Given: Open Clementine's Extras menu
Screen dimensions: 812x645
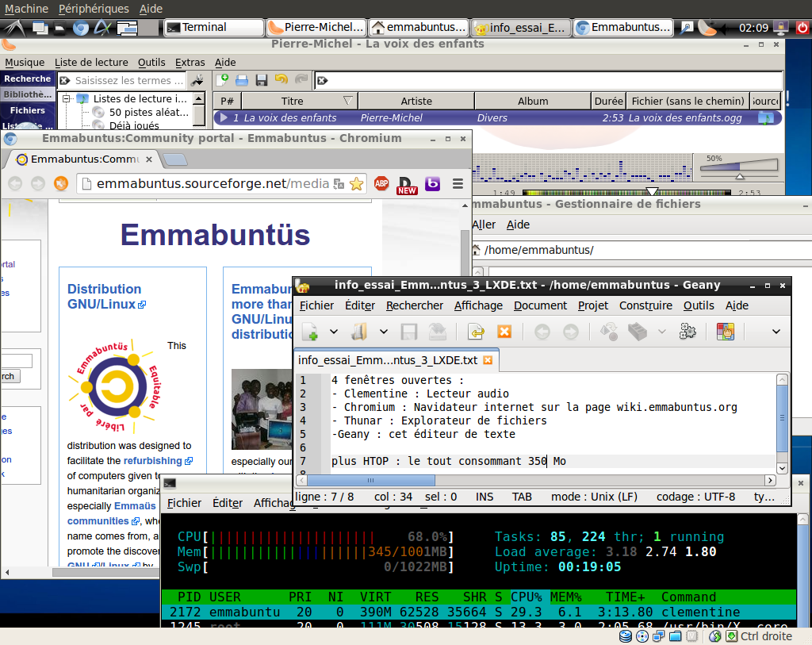Looking at the screenshot, I should tap(190, 62).
